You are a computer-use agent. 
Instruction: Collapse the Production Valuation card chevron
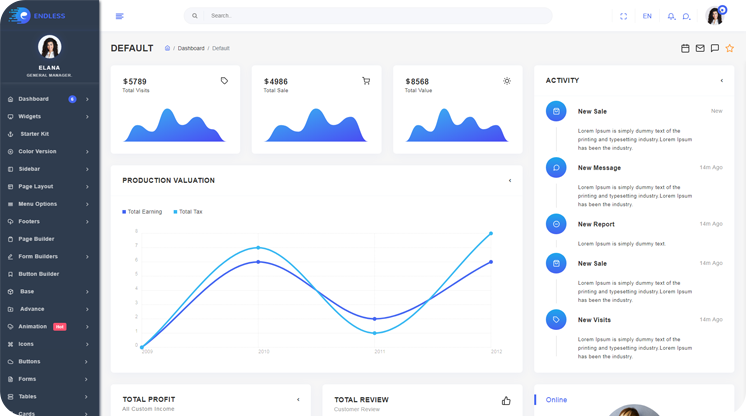(509, 181)
